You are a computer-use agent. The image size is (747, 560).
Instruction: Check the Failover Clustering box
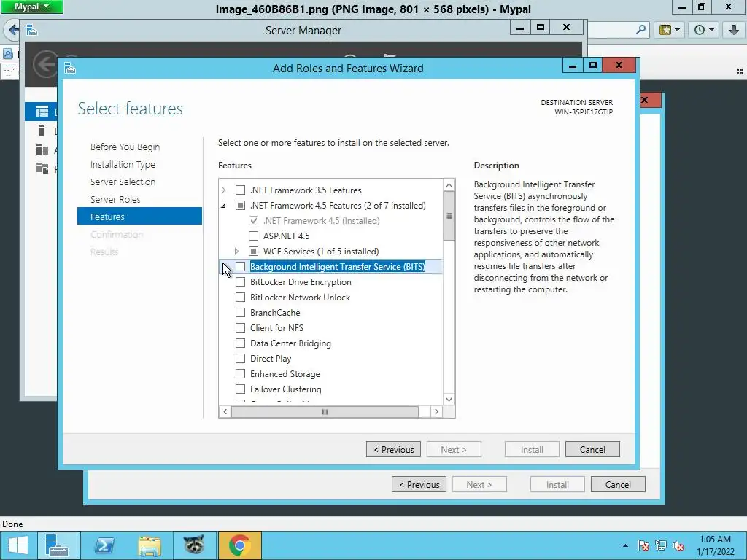[x=241, y=389]
